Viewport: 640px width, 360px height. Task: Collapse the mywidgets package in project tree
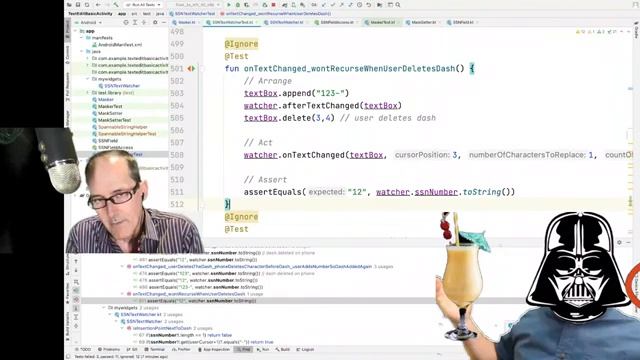pyautogui.click(x=87, y=79)
